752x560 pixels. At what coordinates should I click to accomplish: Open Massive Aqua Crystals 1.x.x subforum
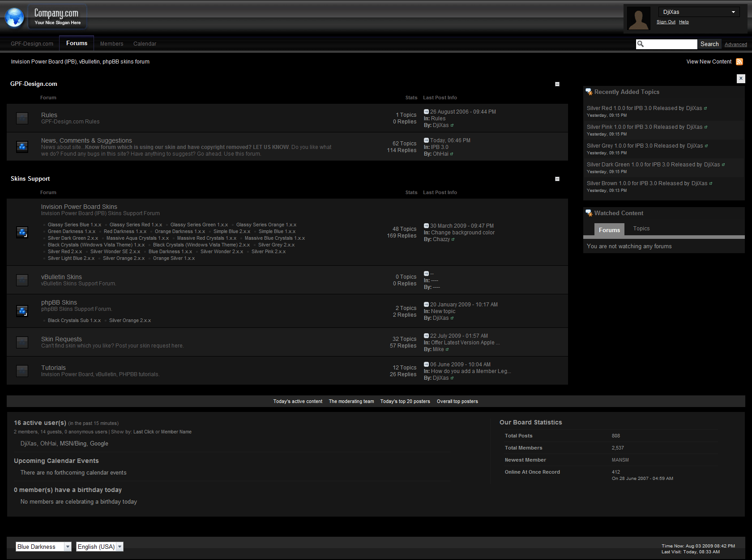point(137,238)
